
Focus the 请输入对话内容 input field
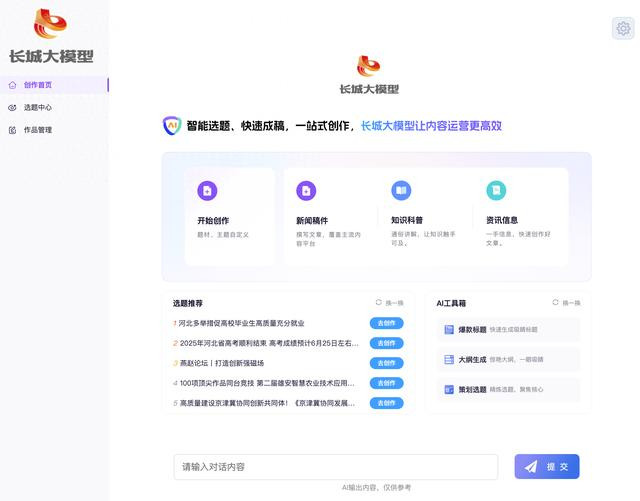pos(336,467)
